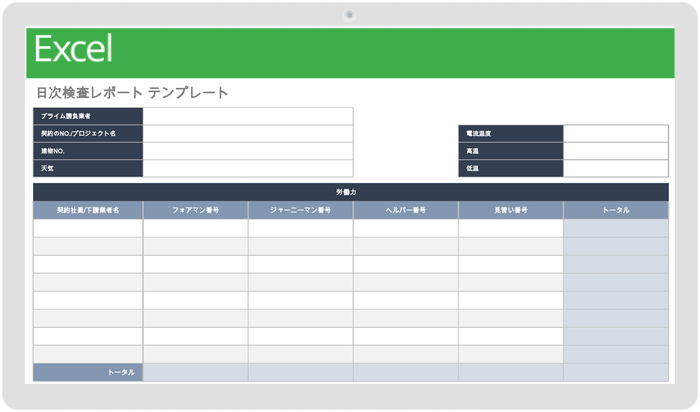Click the プライム請負業者 label cell
This screenshot has height=412, width=700.
88,116
